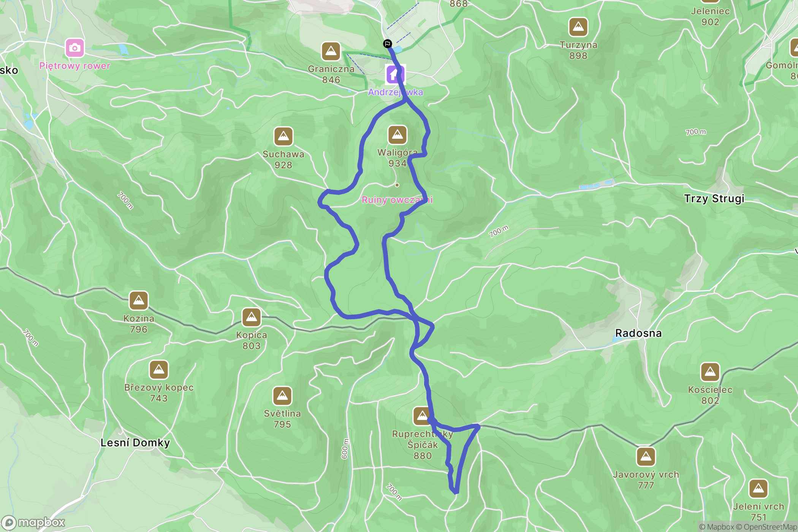Open the Andrzejówka hut marker
The width and height of the screenshot is (798, 532).
(x=396, y=74)
